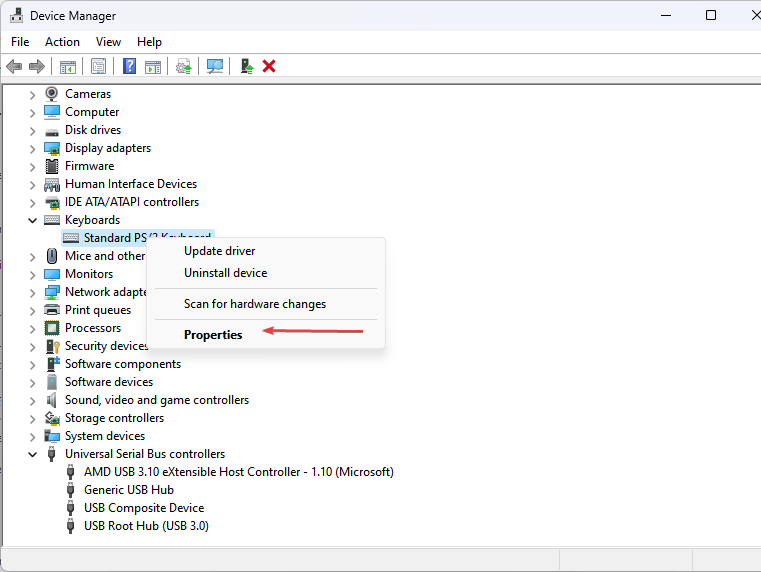
Task: Choose Uninstall device from context menu
Action: 225,273
